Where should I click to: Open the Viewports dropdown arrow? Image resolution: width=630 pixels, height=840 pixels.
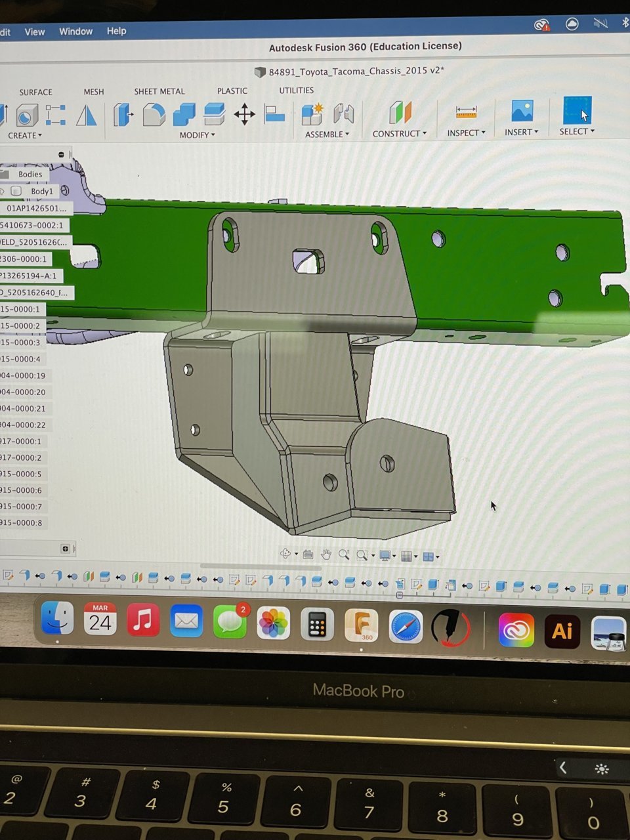coord(438,557)
